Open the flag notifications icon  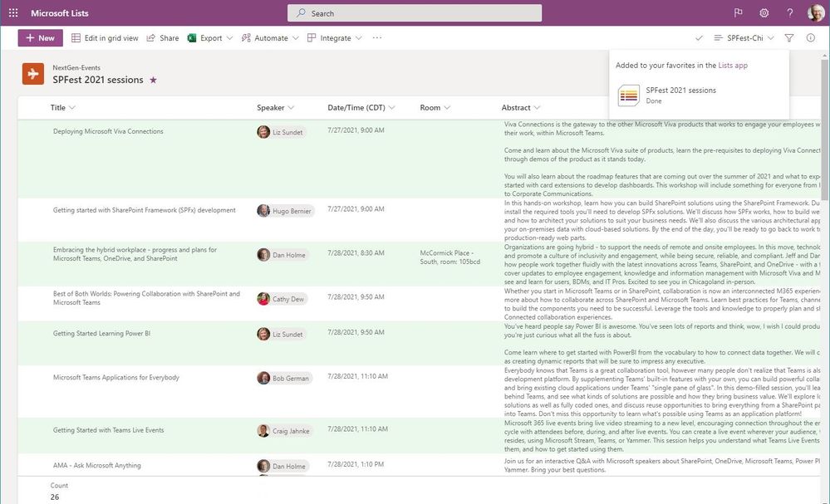pos(738,12)
